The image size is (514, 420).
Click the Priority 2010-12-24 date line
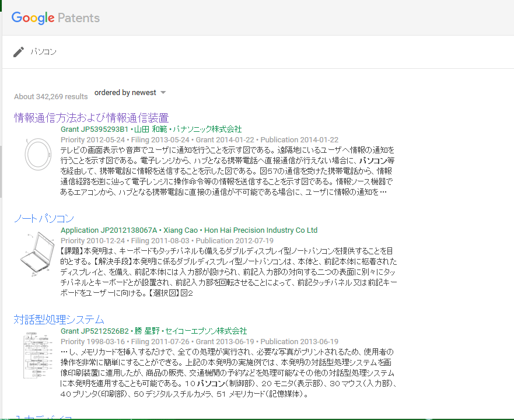(167, 241)
